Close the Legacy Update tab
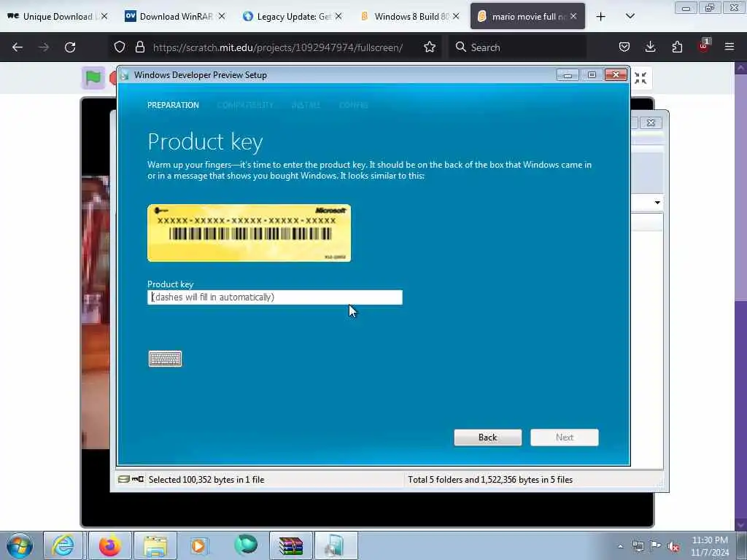747x560 pixels. tap(338, 16)
